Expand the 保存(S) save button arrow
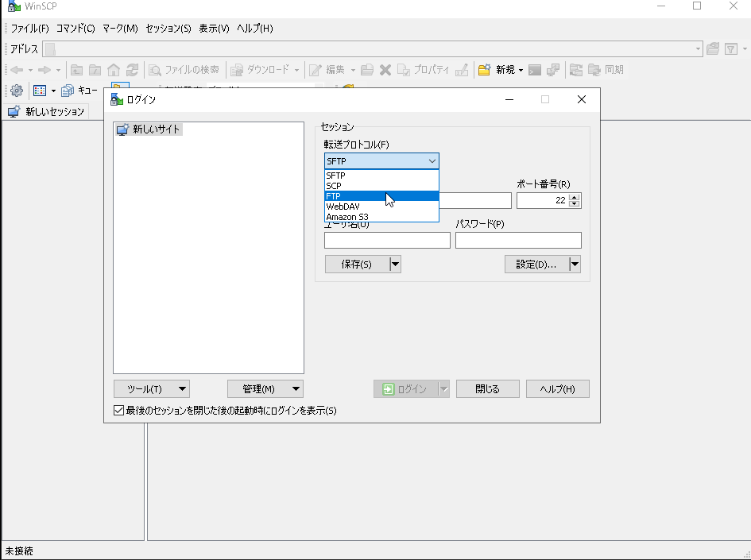Image resolution: width=751 pixels, height=560 pixels. [x=395, y=265]
